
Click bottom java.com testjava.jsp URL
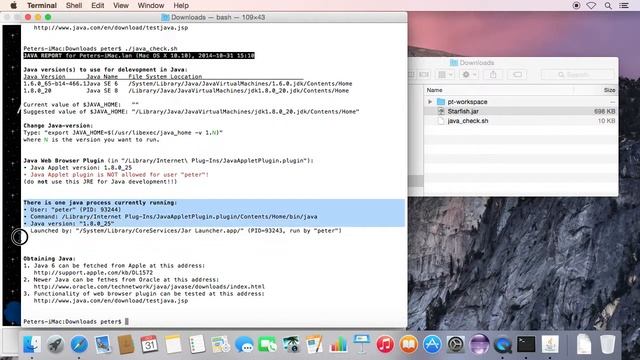[x=111, y=300]
